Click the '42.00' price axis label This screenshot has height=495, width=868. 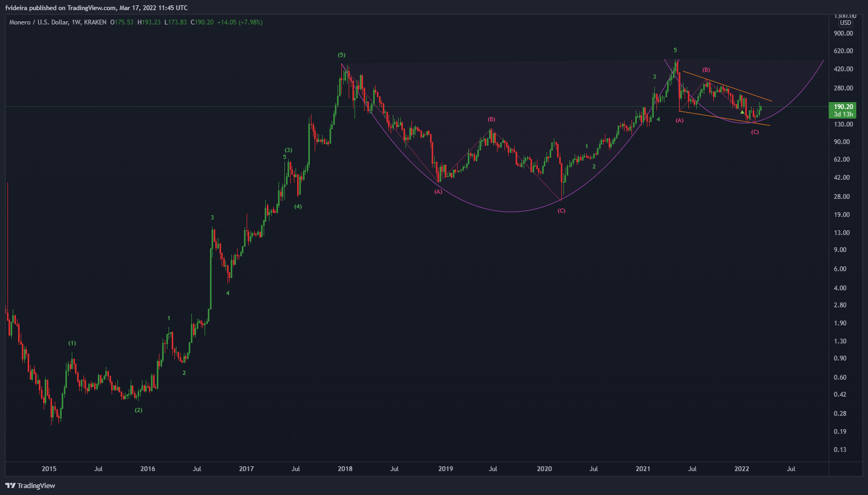[842, 178]
